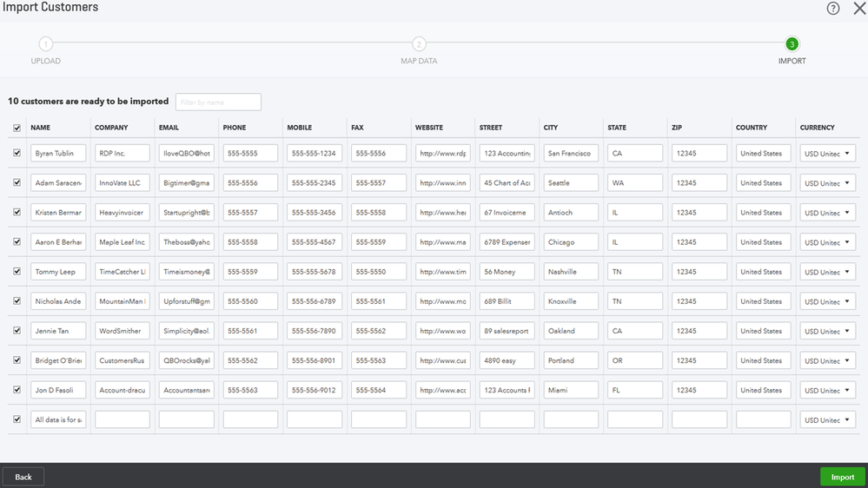
Task: Open currency dropdown for Bridget O'Brien row
Action: [827, 360]
